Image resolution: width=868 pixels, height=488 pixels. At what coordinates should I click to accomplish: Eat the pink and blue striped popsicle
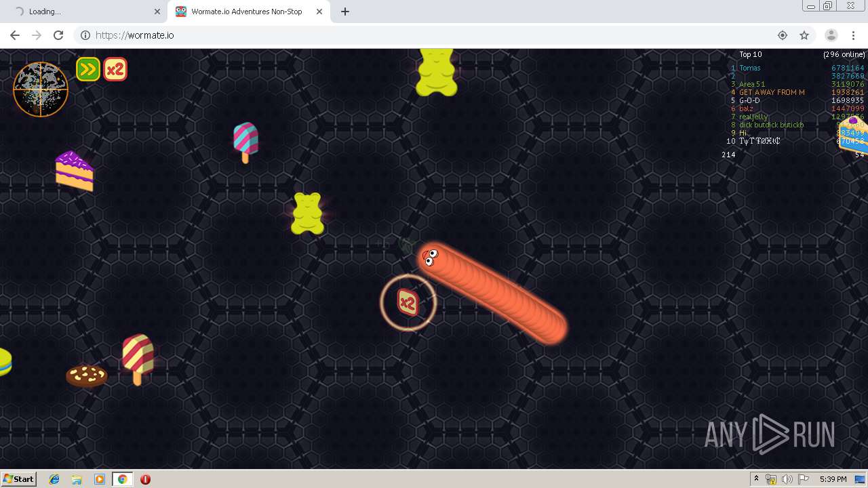coord(245,142)
